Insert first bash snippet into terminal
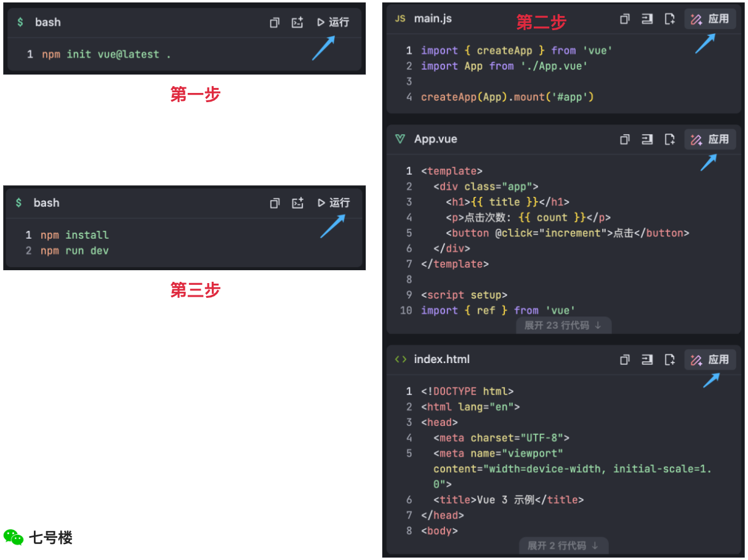The image size is (748, 560). point(297,22)
